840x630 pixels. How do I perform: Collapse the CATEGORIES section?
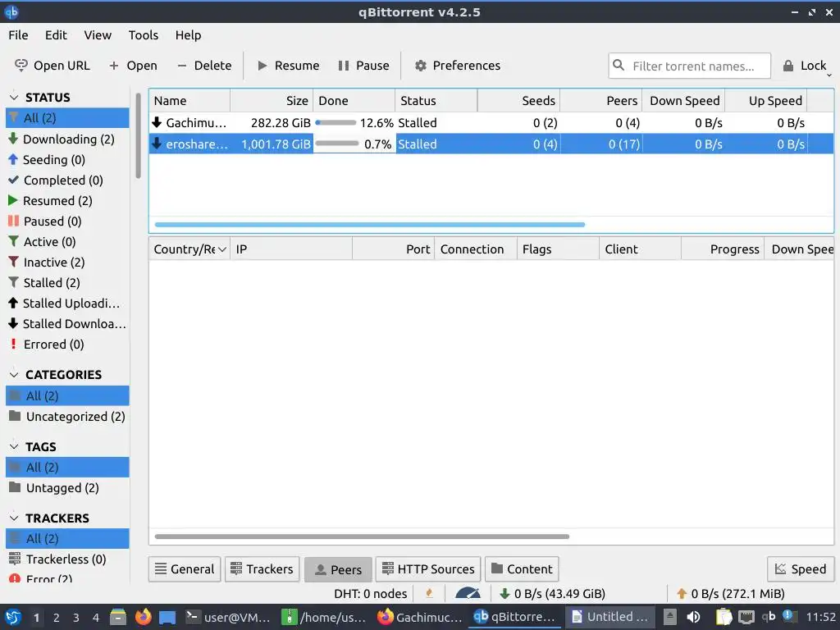point(15,374)
